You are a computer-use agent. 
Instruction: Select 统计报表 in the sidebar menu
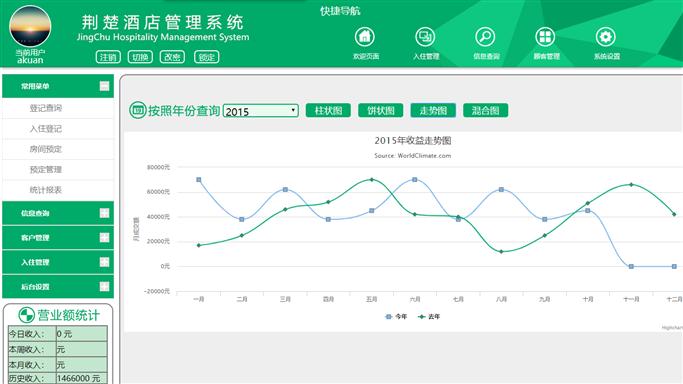[46, 190]
